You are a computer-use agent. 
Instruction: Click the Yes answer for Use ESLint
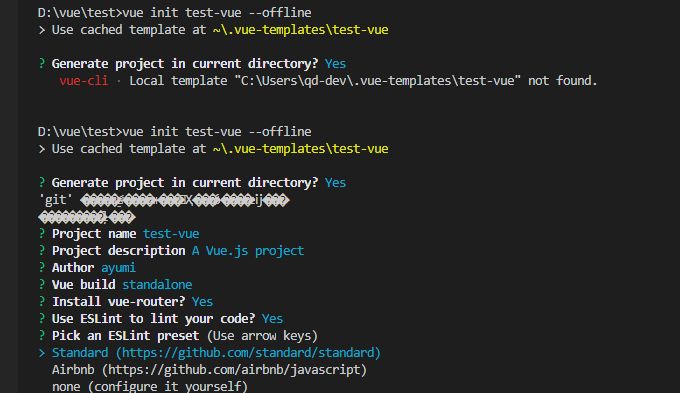[272, 318]
